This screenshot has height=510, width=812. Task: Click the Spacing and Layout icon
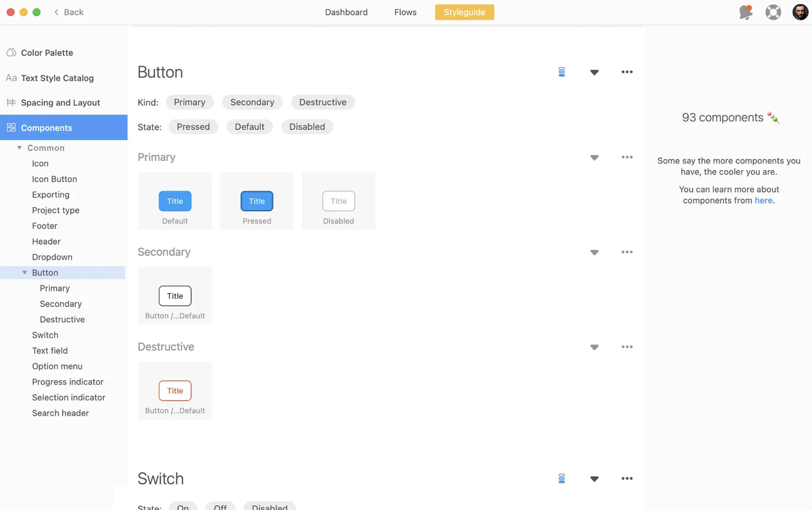point(10,102)
